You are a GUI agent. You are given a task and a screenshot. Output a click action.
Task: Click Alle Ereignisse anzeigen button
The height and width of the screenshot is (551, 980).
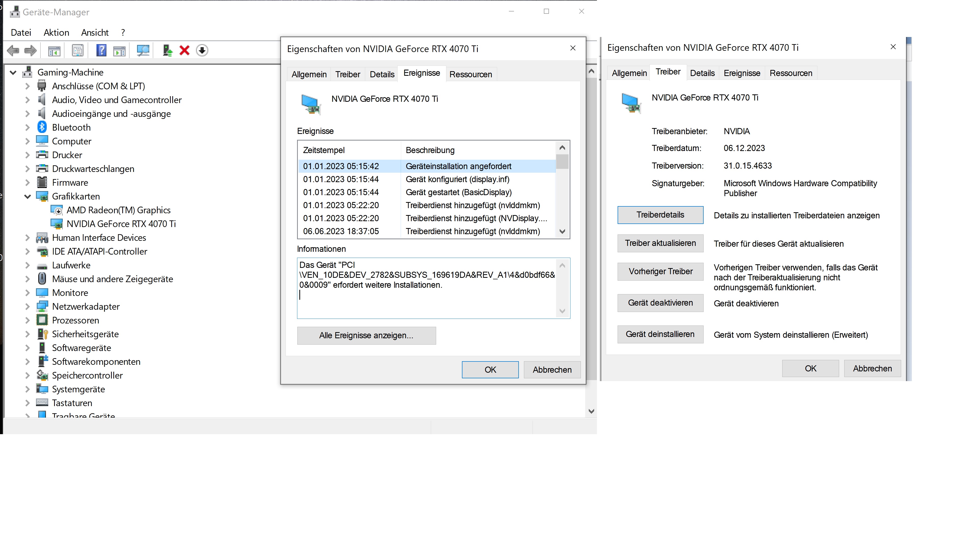pos(366,335)
